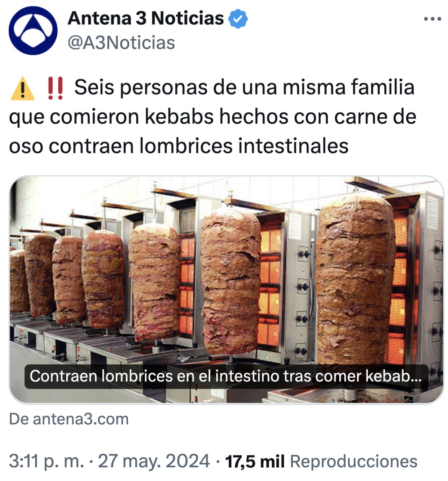Image resolution: width=448 pixels, height=481 pixels.
Task: Click the rightmost kebab spit in the photo
Action: click(355, 280)
